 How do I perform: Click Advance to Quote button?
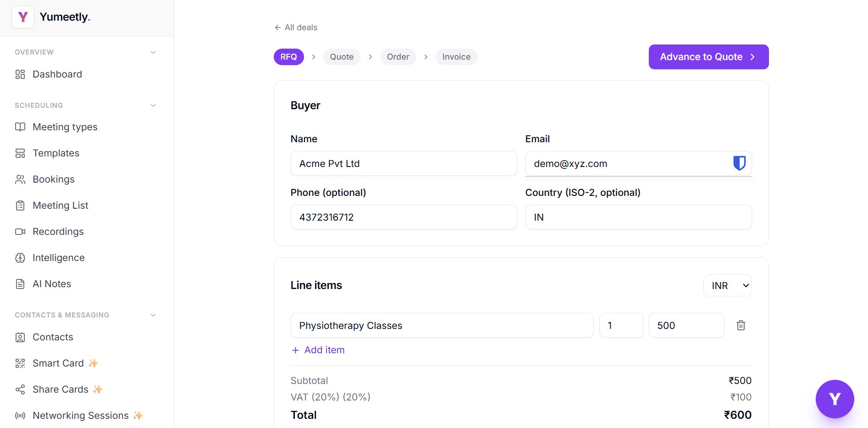(708, 57)
